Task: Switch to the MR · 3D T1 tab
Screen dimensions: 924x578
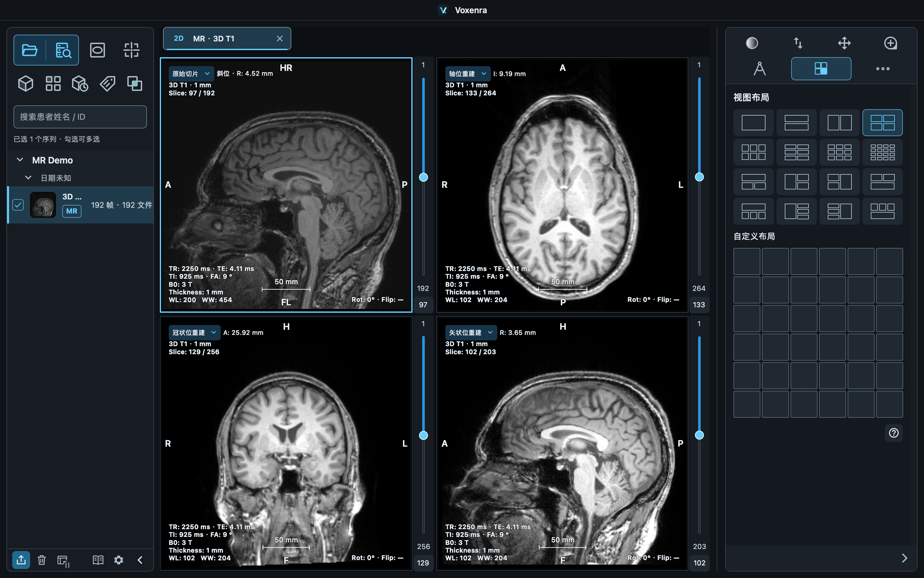Action: [x=227, y=39]
